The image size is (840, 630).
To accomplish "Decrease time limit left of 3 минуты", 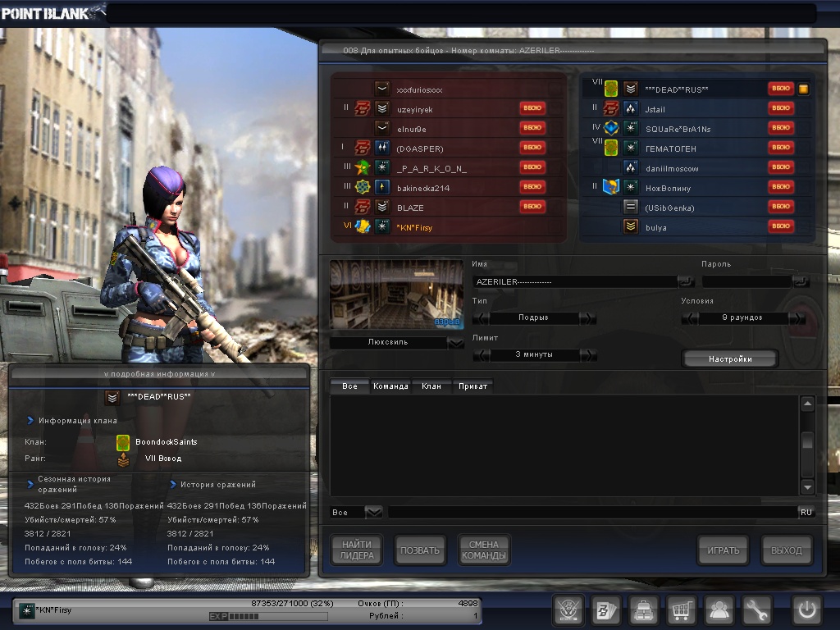I will tap(481, 355).
